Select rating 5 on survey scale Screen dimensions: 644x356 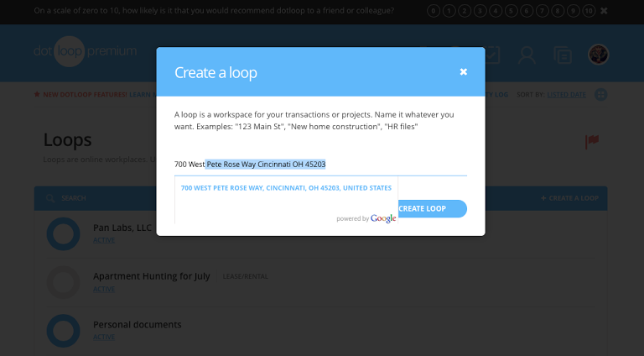coord(511,11)
